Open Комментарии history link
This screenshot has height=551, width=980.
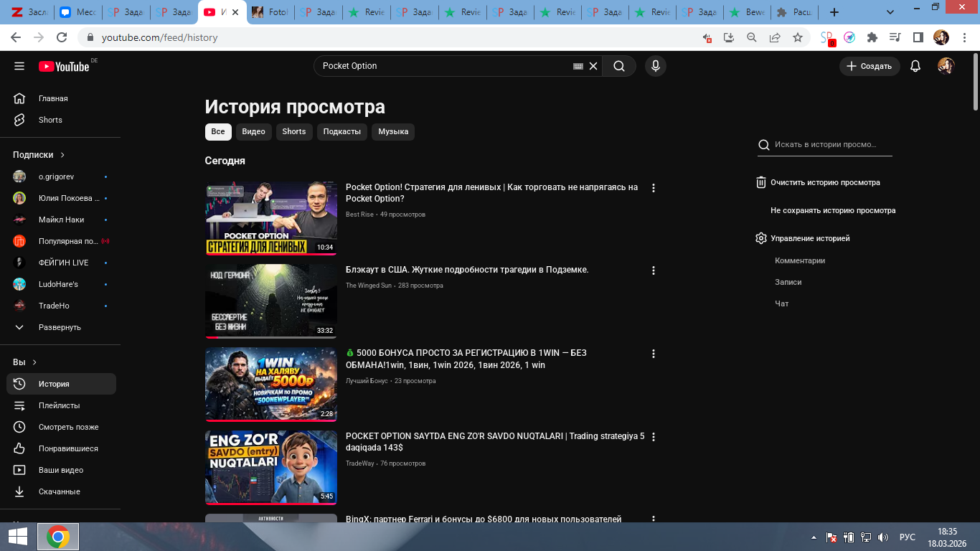click(x=800, y=260)
